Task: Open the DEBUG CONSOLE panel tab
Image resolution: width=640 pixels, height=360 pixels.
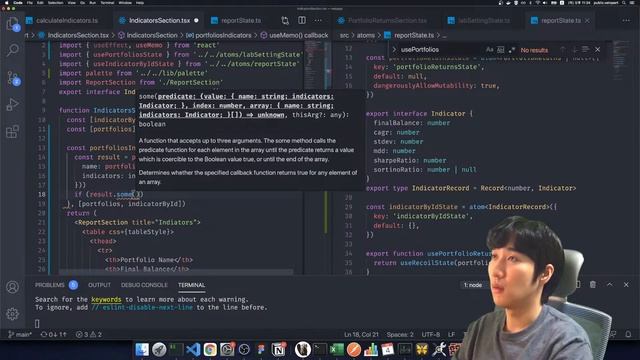Action: [144, 285]
